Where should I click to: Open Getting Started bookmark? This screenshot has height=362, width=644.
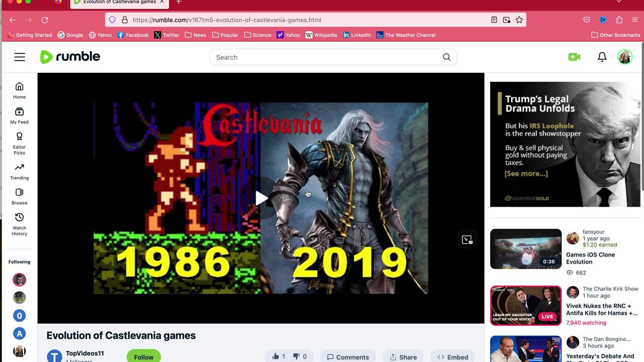[x=30, y=35]
